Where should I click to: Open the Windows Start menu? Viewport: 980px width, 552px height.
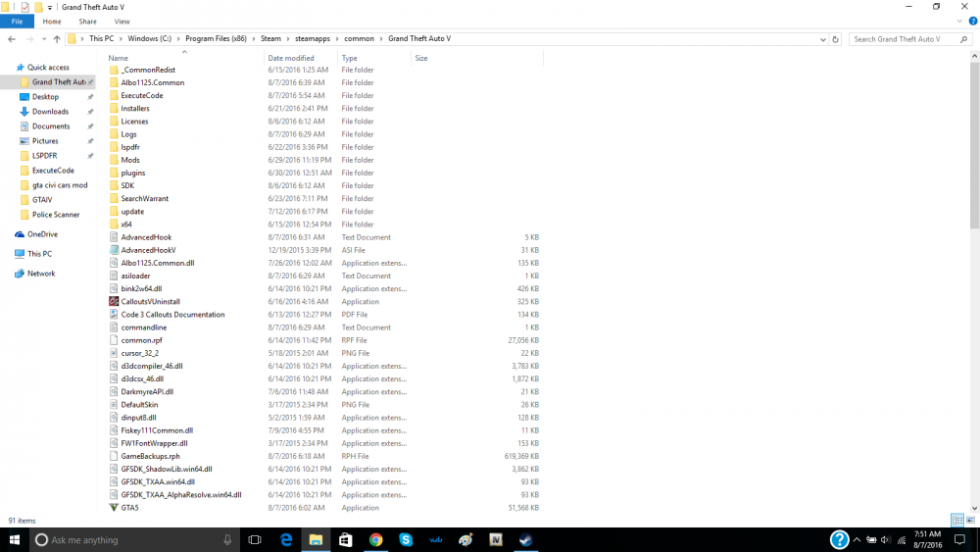(x=15, y=539)
